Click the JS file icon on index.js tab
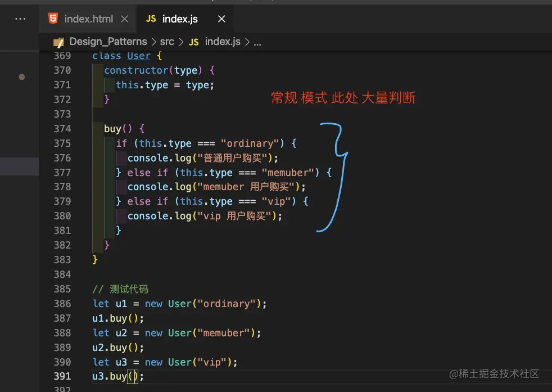The image size is (552, 392). coord(151,19)
